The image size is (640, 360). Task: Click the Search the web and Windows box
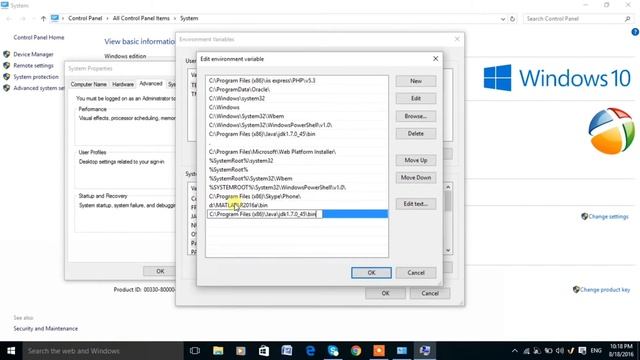[x=103, y=351]
